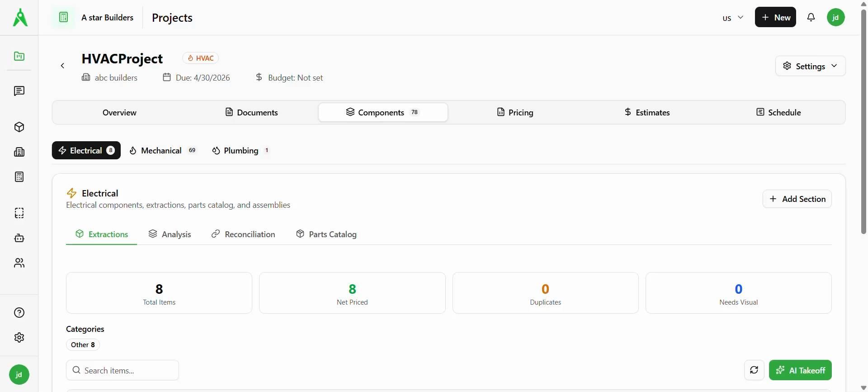
Task: Open the jd user avatar menu
Action: [835, 17]
